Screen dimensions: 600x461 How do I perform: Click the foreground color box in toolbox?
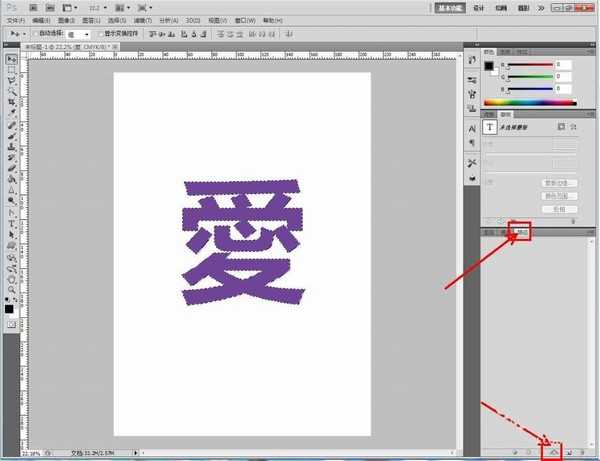coord(10,307)
